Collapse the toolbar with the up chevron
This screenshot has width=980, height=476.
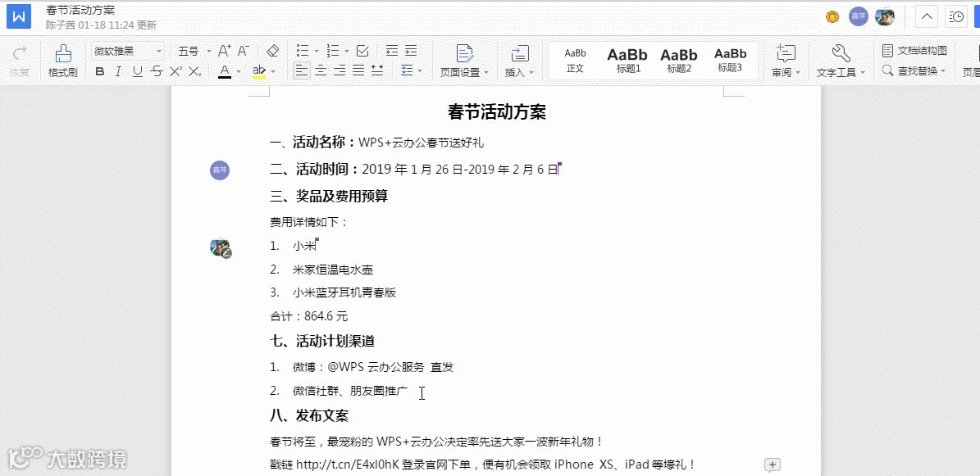pyautogui.click(x=926, y=17)
